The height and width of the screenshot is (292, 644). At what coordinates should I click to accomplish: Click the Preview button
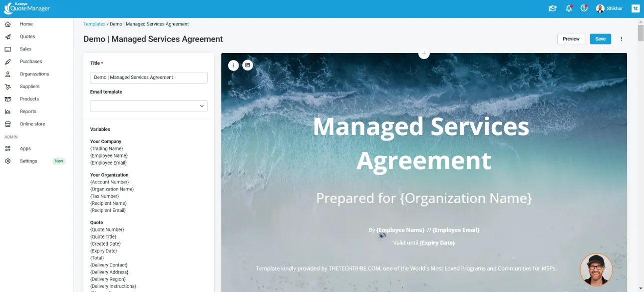click(x=571, y=39)
